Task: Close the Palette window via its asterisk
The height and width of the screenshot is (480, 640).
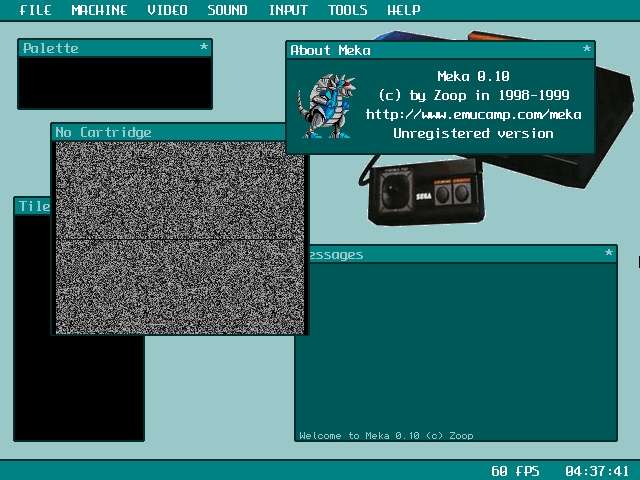Action: click(x=204, y=47)
